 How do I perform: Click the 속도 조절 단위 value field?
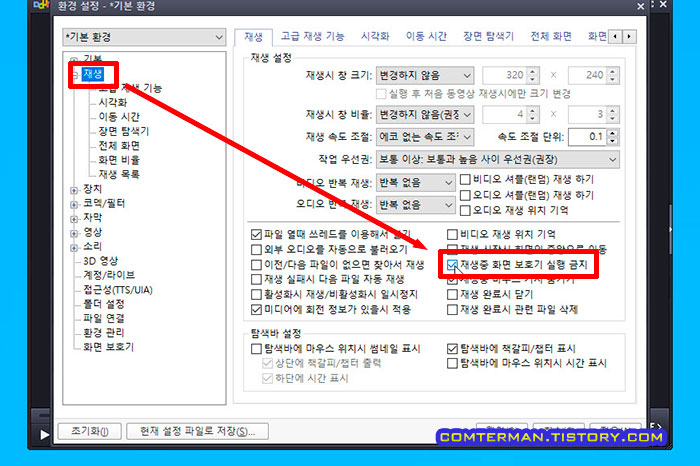point(588,137)
